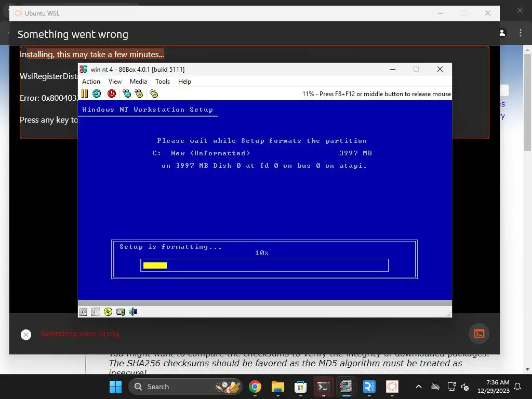532x399 pixels.
Task: Click 'Something went wrong' header in Ubuntu WSL
Action: [x=73, y=34]
